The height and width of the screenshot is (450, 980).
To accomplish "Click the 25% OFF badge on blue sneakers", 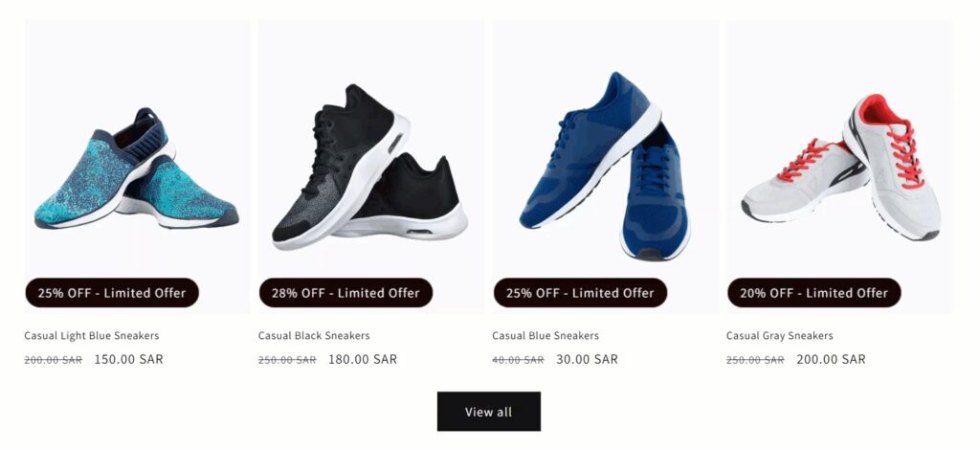I will coord(580,293).
